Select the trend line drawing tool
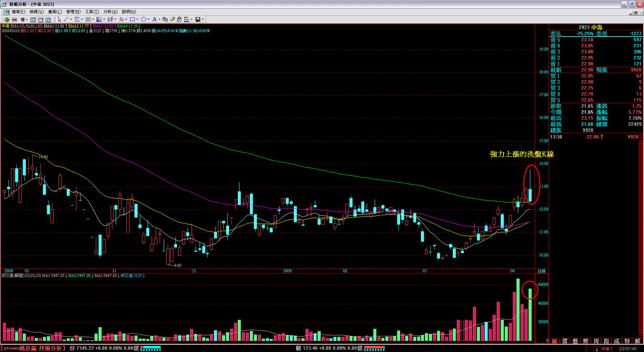Image resolution: width=644 pixels, height=352 pixels. coord(66,19)
